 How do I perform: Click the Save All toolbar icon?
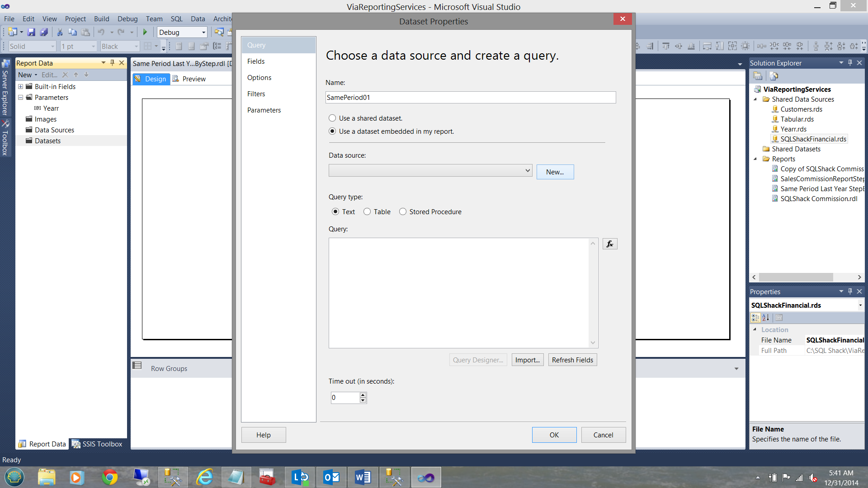[44, 32]
